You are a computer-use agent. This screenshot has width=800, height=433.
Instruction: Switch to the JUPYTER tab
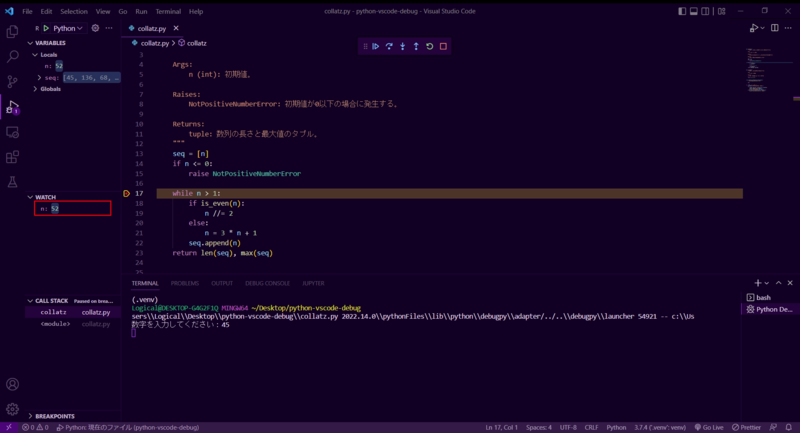click(x=313, y=283)
